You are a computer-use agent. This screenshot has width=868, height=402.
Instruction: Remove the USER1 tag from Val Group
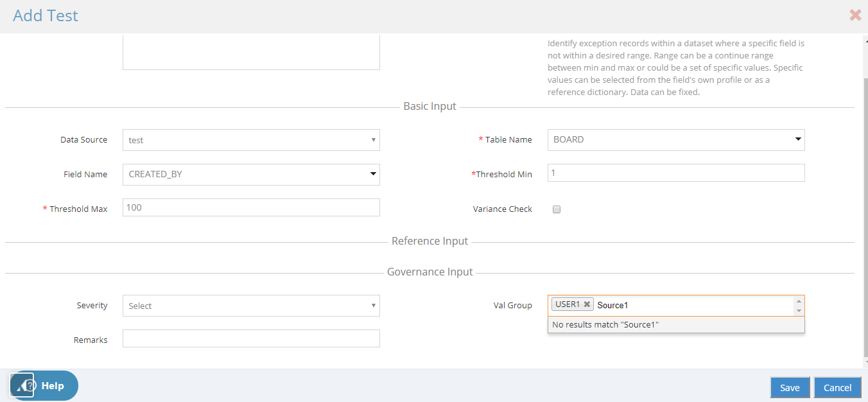pyautogui.click(x=587, y=304)
